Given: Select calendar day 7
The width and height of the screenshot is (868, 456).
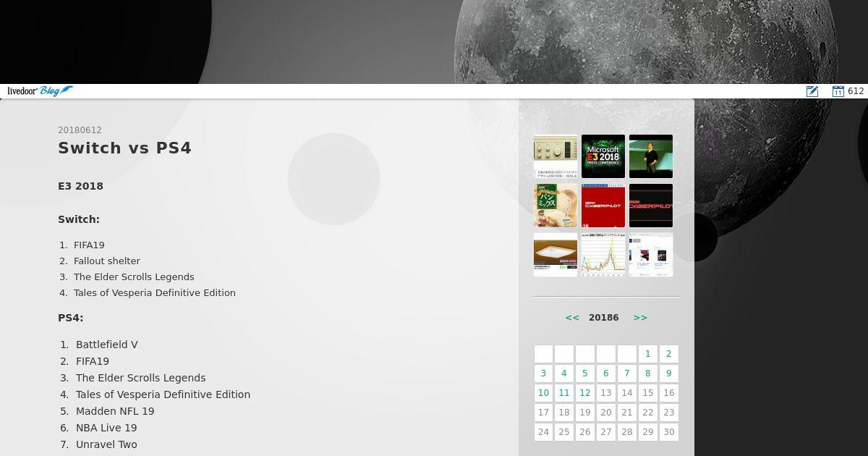Looking at the screenshot, I should tap(627, 373).
